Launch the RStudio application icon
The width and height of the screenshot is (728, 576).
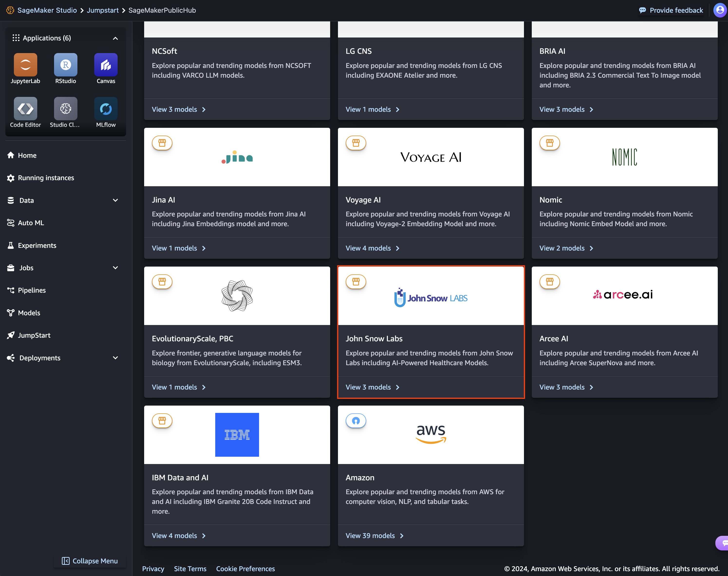(x=65, y=65)
